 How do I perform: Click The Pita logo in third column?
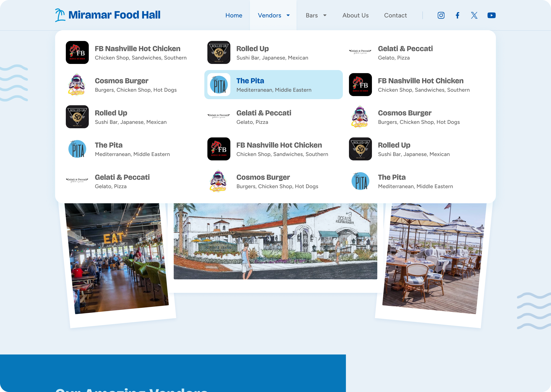(x=360, y=181)
